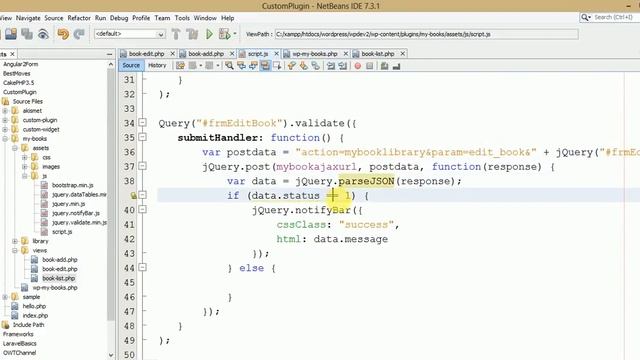
Task: Click the Save All toolbar icon
Action: pos(27,34)
